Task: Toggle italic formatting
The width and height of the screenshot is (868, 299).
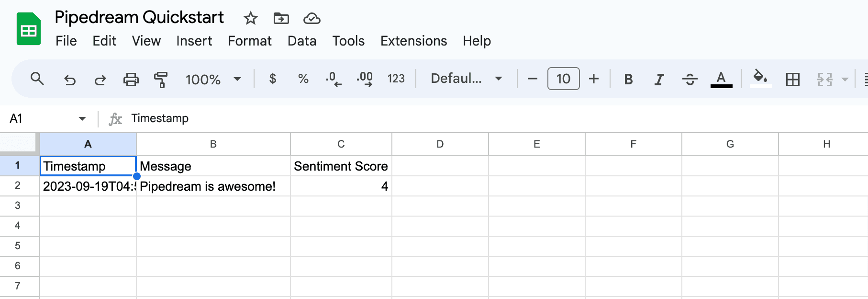Action: pyautogui.click(x=659, y=79)
